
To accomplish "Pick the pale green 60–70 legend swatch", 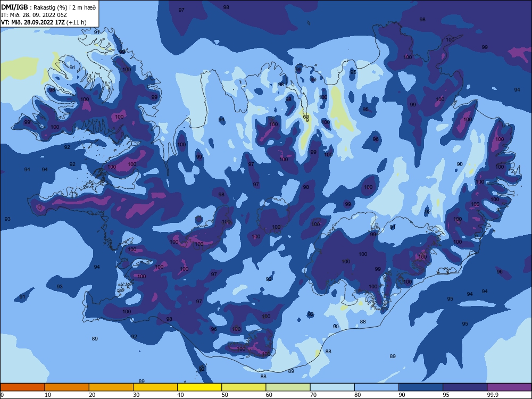I will [x=288, y=387].
